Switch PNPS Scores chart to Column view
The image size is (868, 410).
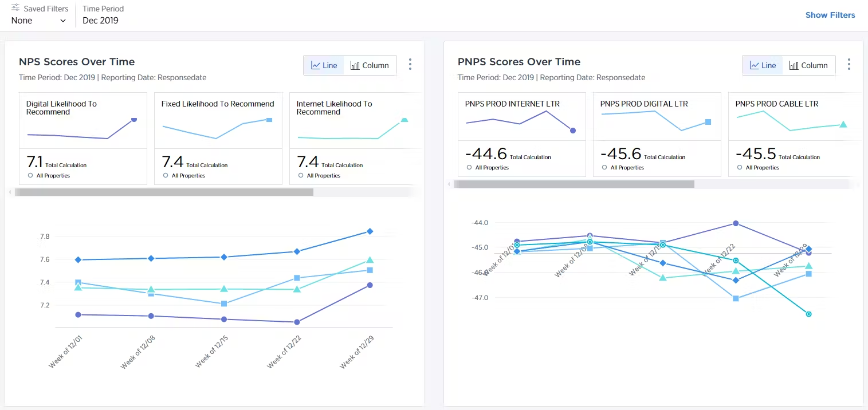coord(808,65)
